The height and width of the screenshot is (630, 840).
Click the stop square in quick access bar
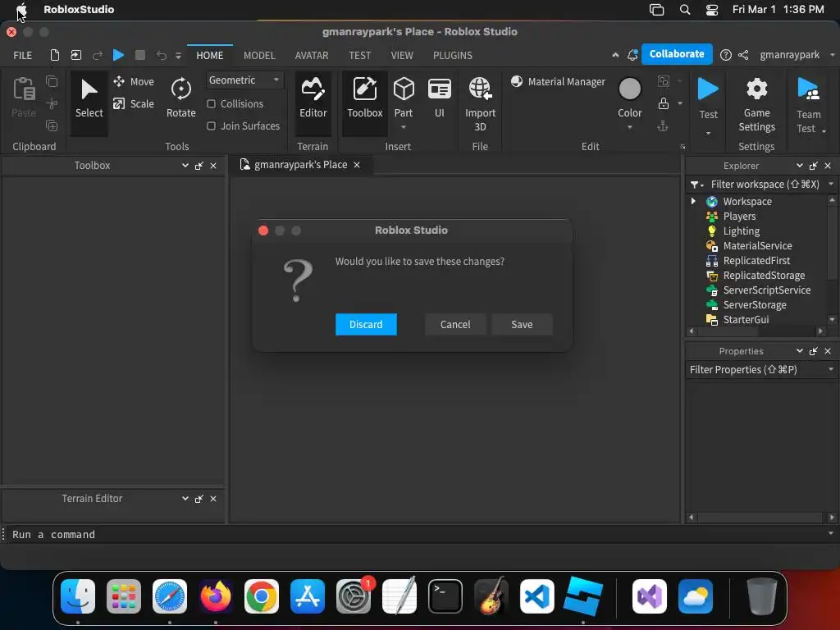139,55
